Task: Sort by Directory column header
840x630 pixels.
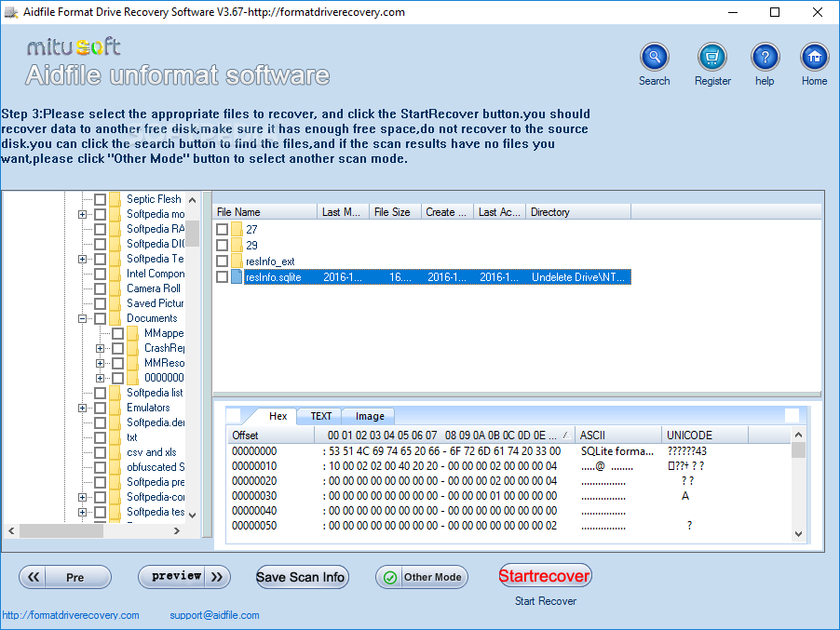Action: 578,212
